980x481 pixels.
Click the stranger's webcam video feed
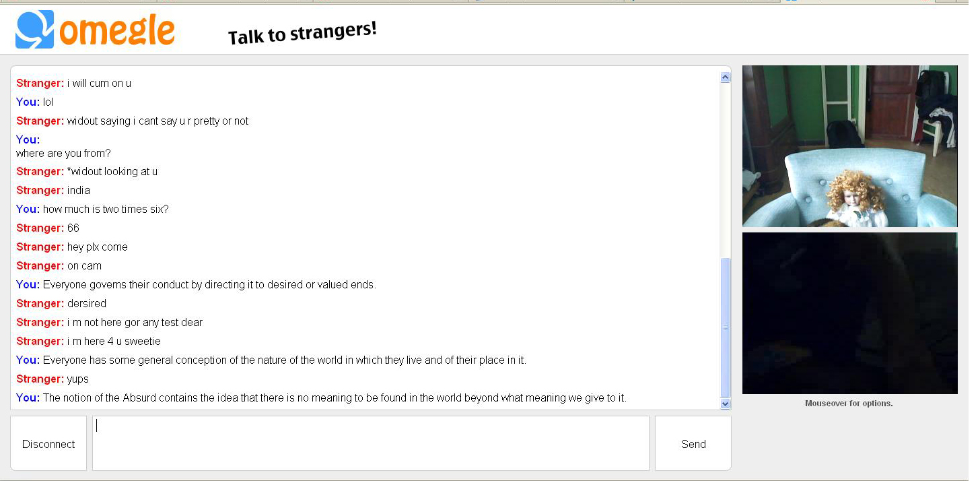tap(849, 146)
